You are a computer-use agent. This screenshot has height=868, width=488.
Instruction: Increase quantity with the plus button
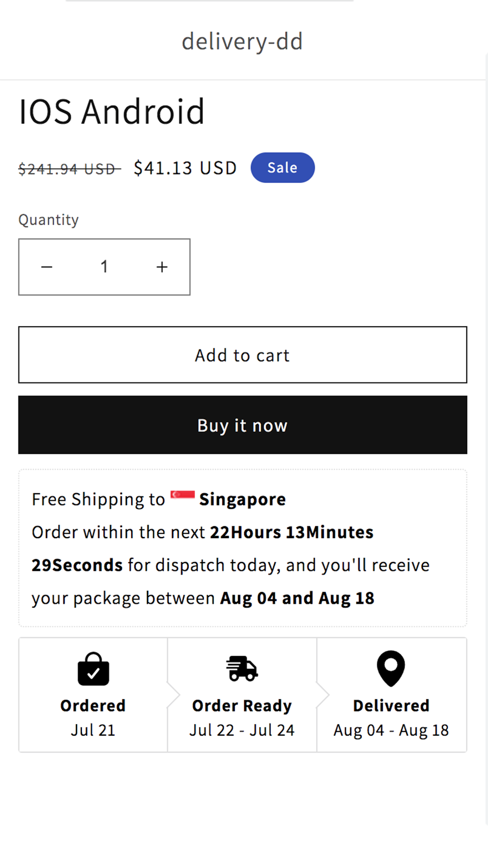(162, 267)
